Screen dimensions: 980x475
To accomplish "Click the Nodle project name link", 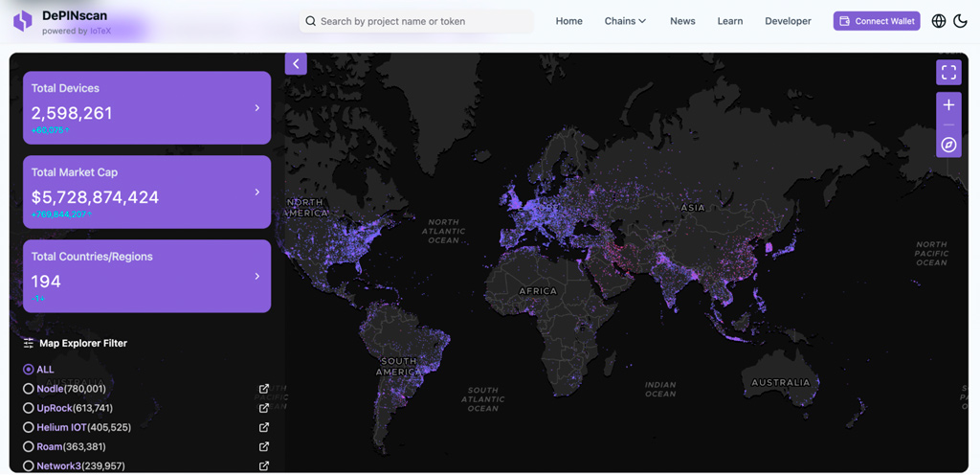I will point(50,389).
